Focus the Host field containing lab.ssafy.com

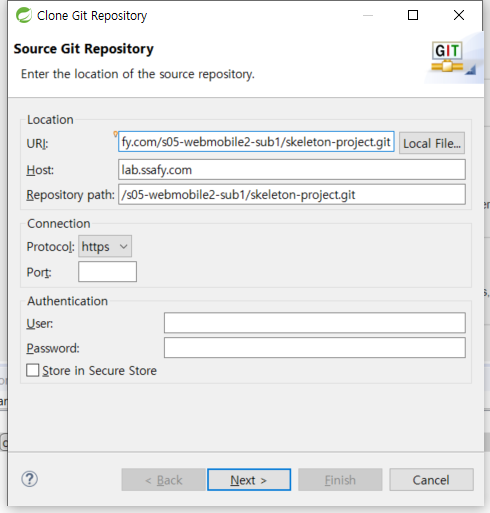point(292,170)
